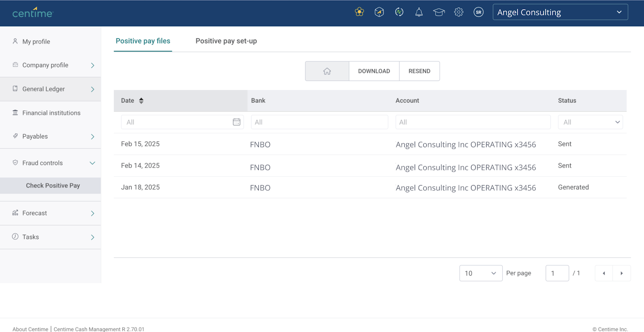The image size is (644, 332).
Task: Click the Bank filter field
Action: tap(320, 122)
